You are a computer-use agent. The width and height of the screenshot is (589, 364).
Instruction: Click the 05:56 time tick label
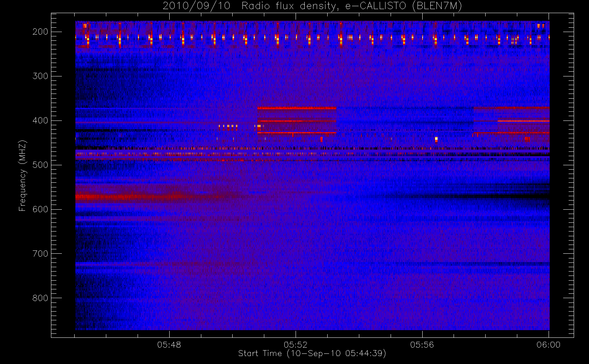[422, 345]
